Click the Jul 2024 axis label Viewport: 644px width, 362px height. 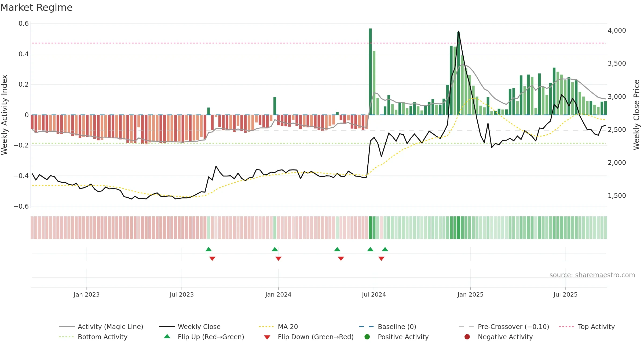[x=374, y=294]
